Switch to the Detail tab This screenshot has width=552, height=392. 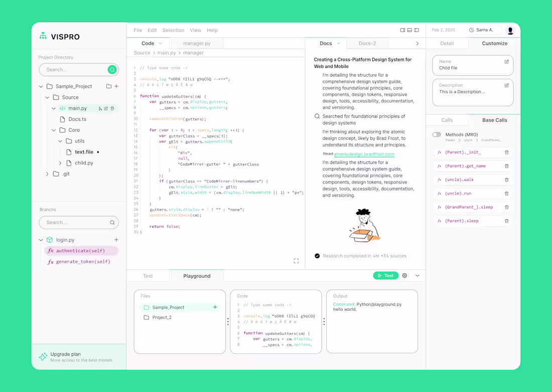[447, 43]
